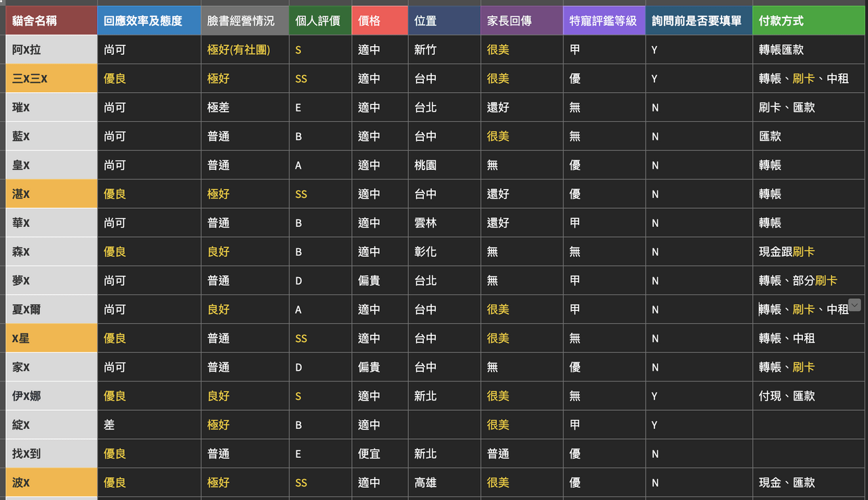Click the location cell 彰化
Viewport: 868px width, 500px height.
coord(444,252)
